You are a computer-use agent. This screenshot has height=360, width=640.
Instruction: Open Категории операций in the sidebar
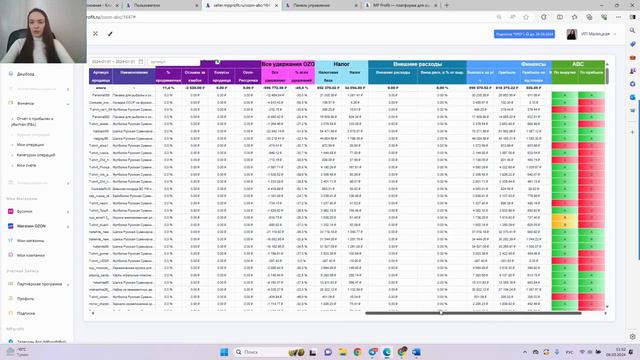coord(36,155)
